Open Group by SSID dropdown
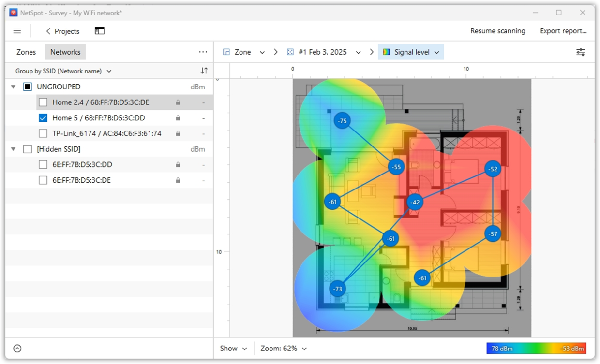600x364 pixels. [63, 71]
